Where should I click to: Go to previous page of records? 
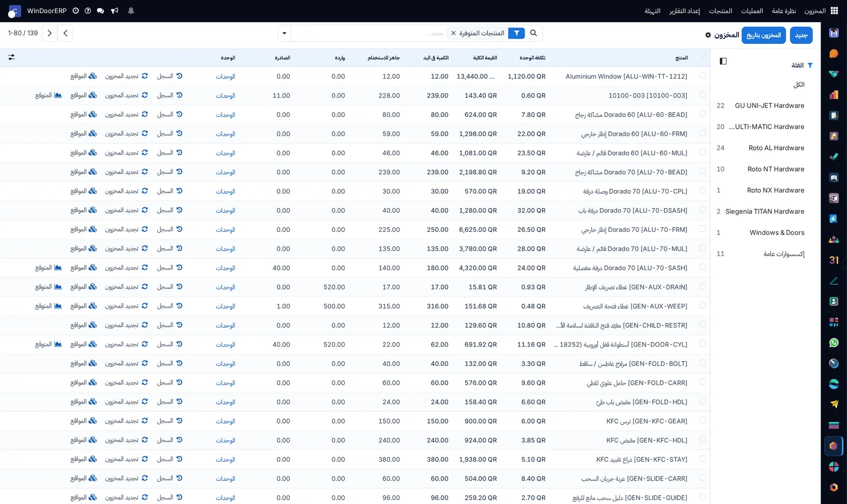coord(65,33)
